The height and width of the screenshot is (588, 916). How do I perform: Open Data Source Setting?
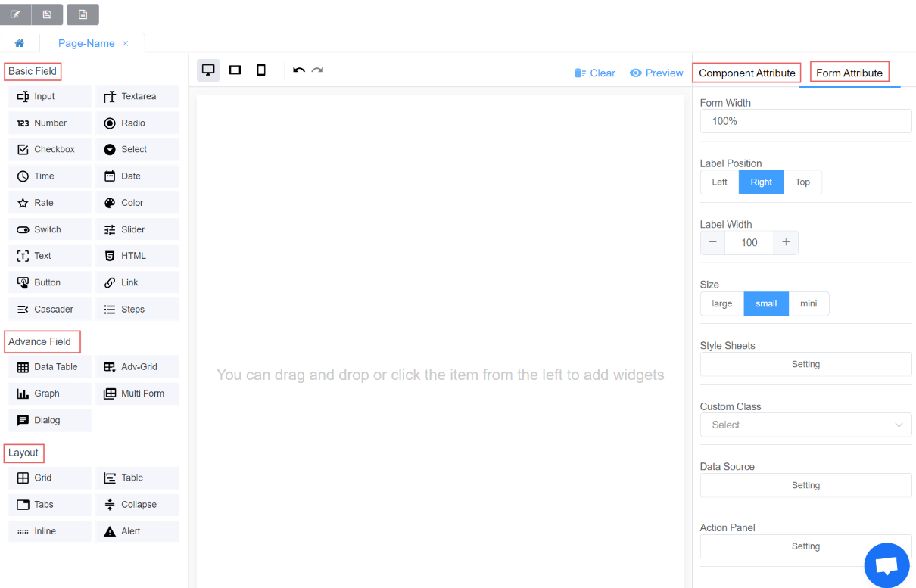(805, 485)
